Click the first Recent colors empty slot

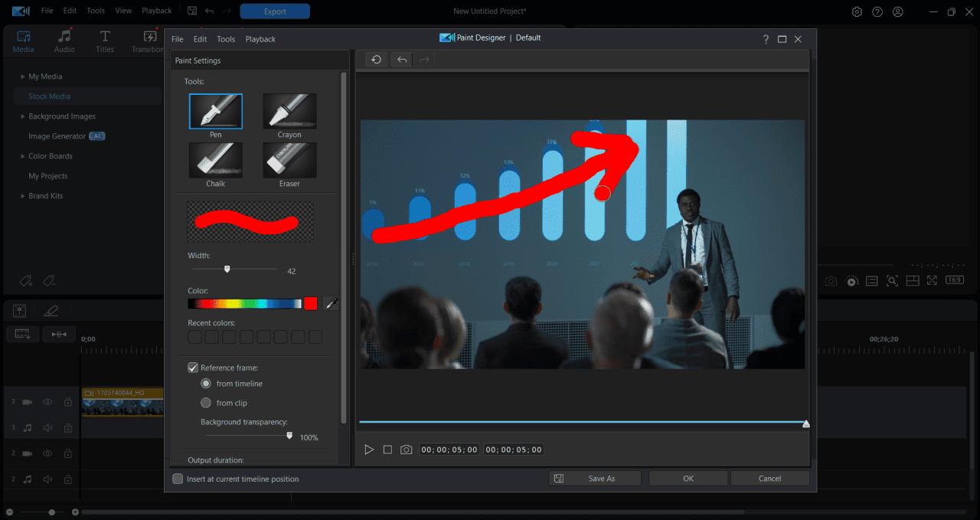coord(194,337)
